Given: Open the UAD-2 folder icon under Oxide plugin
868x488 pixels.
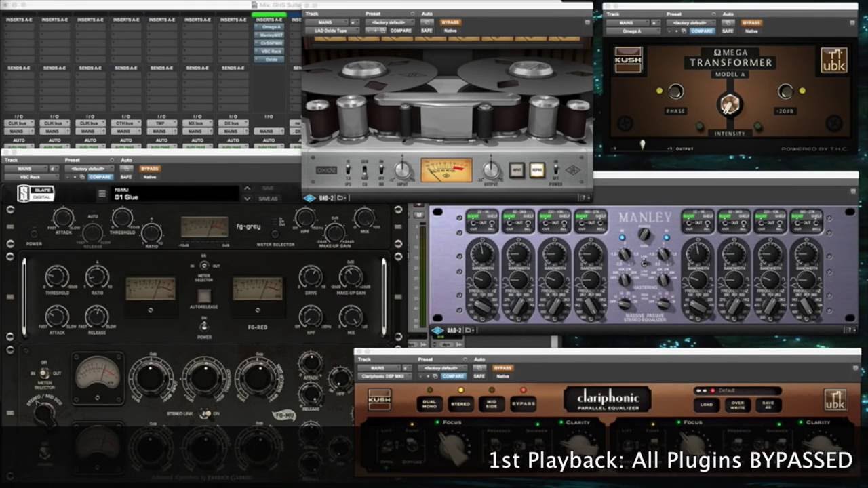Looking at the screenshot, I should coord(340,198).
